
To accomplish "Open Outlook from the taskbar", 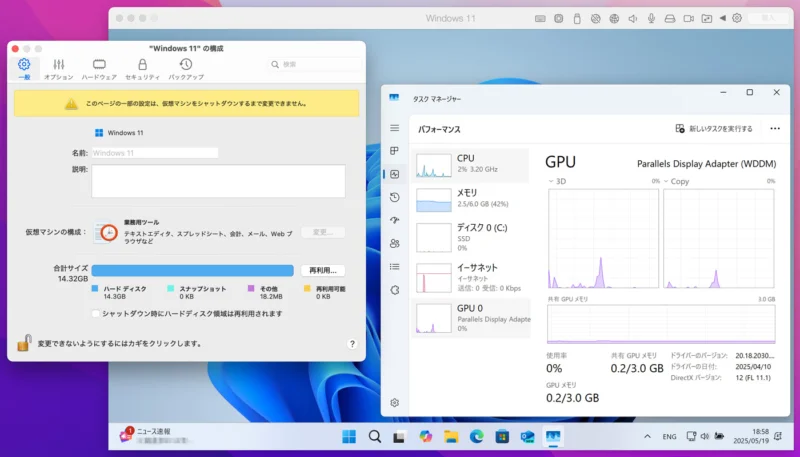I will click(527, 437).
